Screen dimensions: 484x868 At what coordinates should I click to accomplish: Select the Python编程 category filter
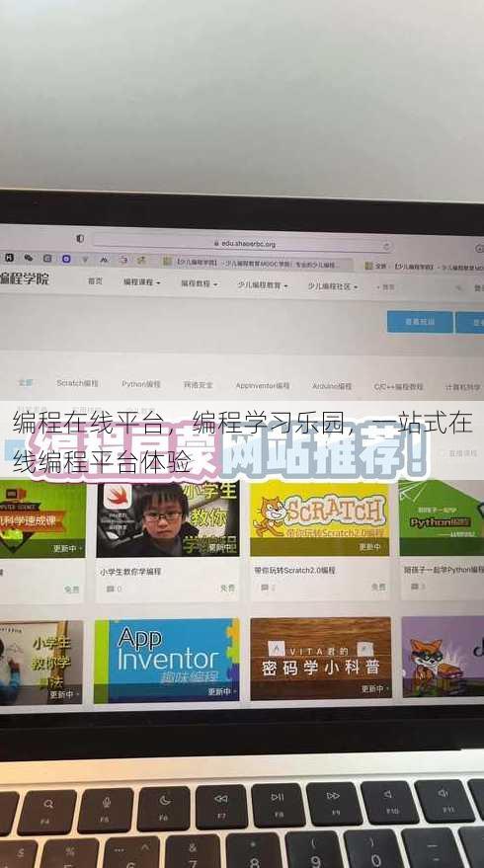141,383
